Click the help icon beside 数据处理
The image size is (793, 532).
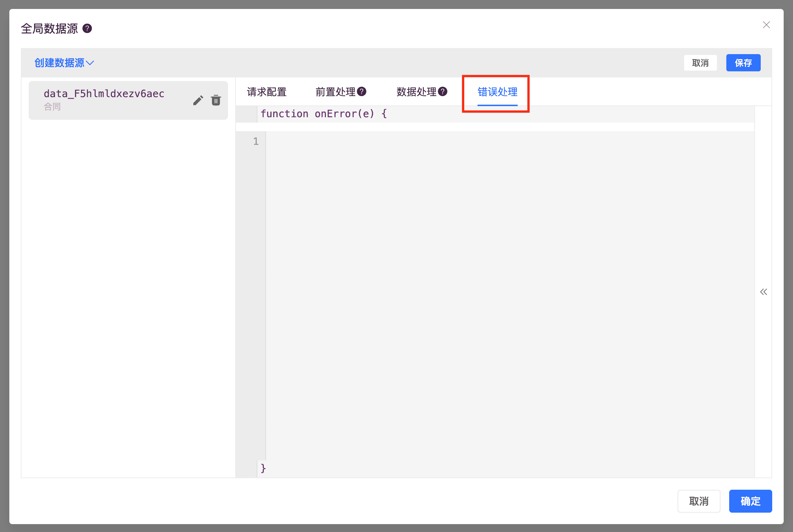click(443, 92)
